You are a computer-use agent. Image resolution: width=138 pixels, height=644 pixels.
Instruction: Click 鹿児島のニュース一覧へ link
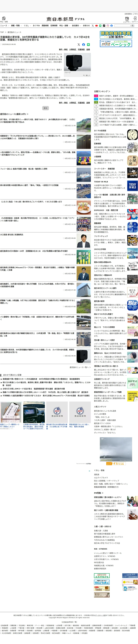tap(80, 367)
